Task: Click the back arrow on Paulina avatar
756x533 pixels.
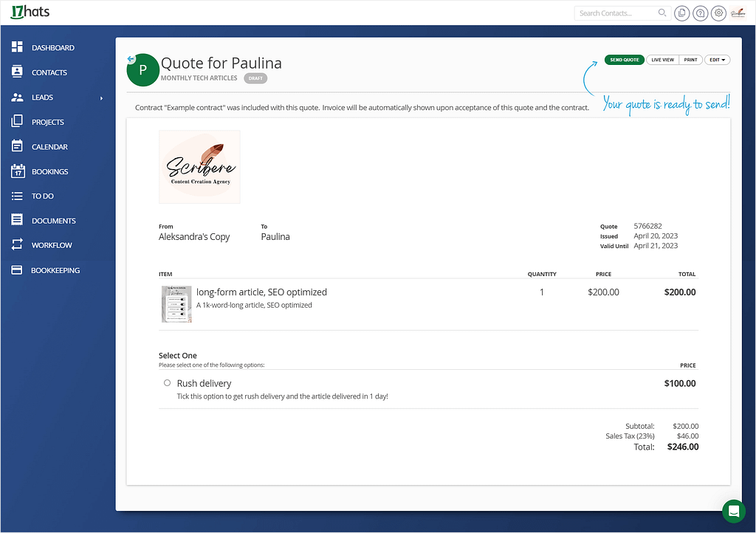Action: click(x=131, y=59)
